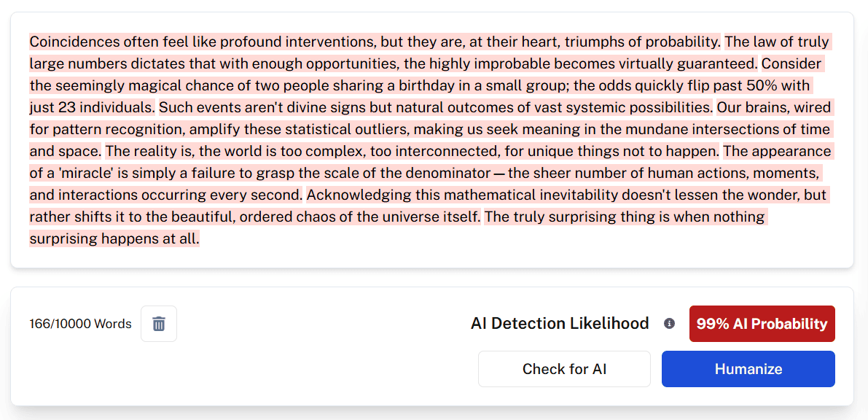Screen dimensions: 868x420
Task: Click the sentence starting "Our brains, wired"
Action: click(430, 130)
